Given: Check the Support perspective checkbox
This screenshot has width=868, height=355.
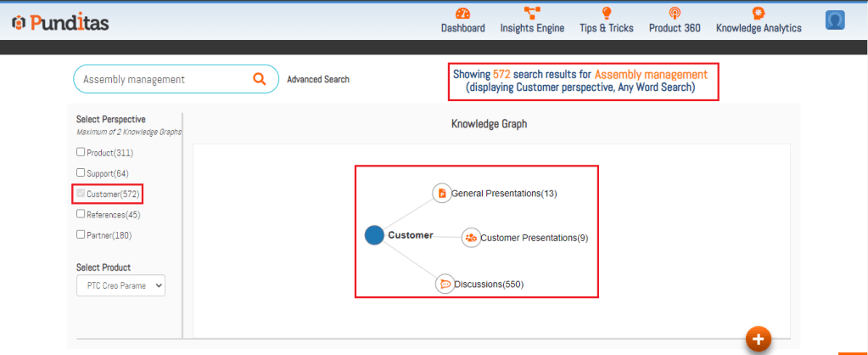Looking at the screenshot, I should coord(81,172).
